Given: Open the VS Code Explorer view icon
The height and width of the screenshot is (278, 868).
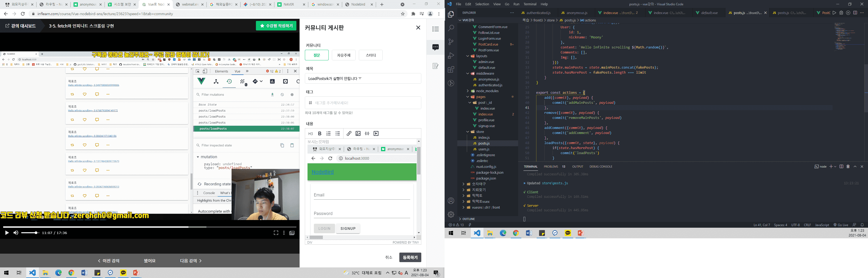Looking at the screenshot, I should 451,14.
